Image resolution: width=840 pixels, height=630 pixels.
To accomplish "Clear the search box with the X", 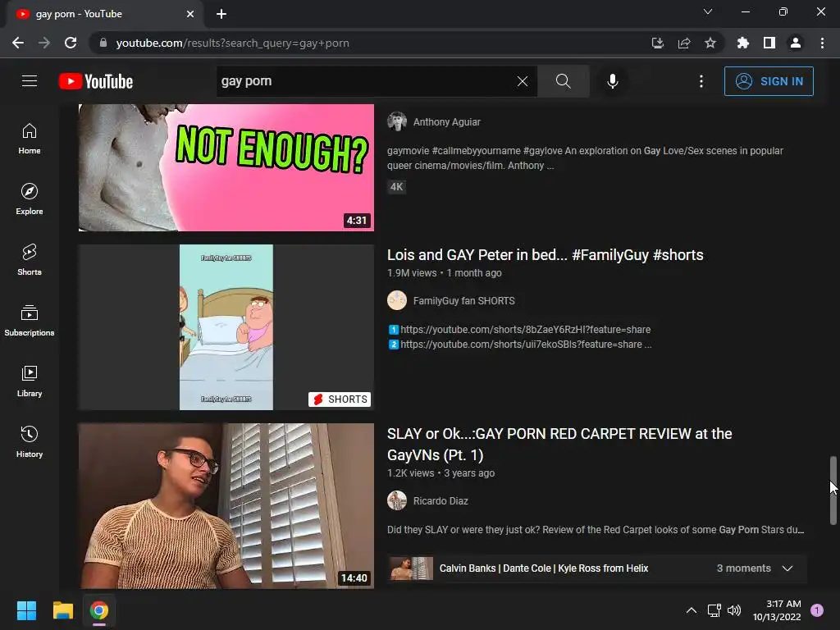I will click(x=523, y=81).
